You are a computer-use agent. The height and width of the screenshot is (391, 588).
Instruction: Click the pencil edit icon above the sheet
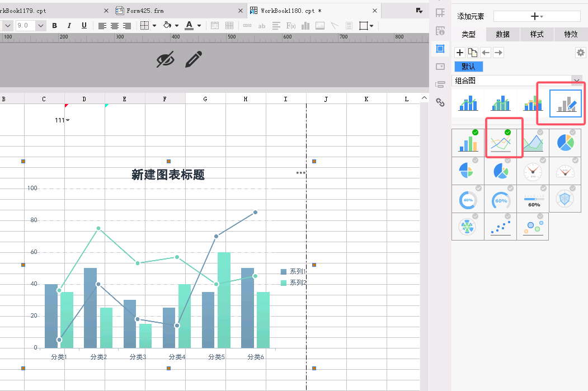click(x=194, y=59)
